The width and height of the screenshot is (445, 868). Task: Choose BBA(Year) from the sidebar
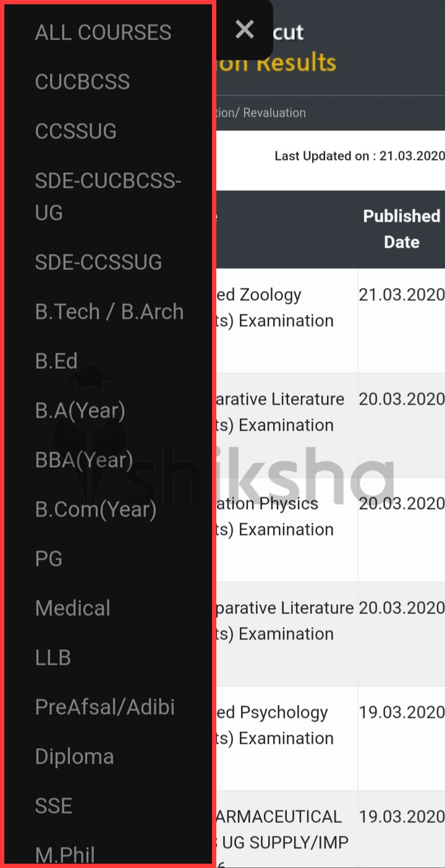(x=85, y=460)
